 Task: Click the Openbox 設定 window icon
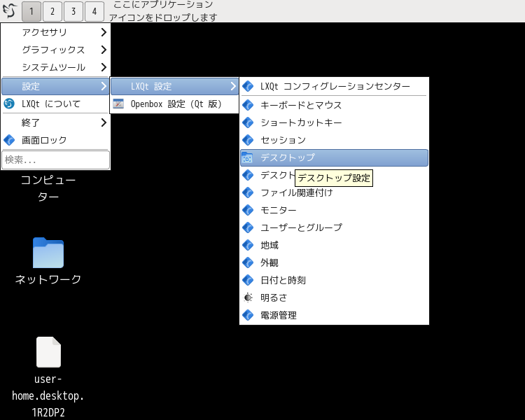click(118, 104)
